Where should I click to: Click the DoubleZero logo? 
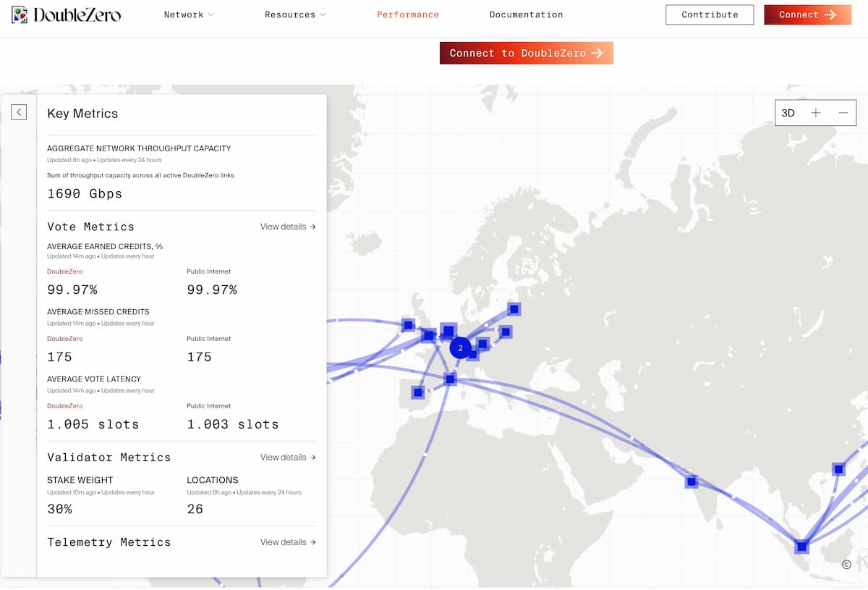tap(67, 14)
